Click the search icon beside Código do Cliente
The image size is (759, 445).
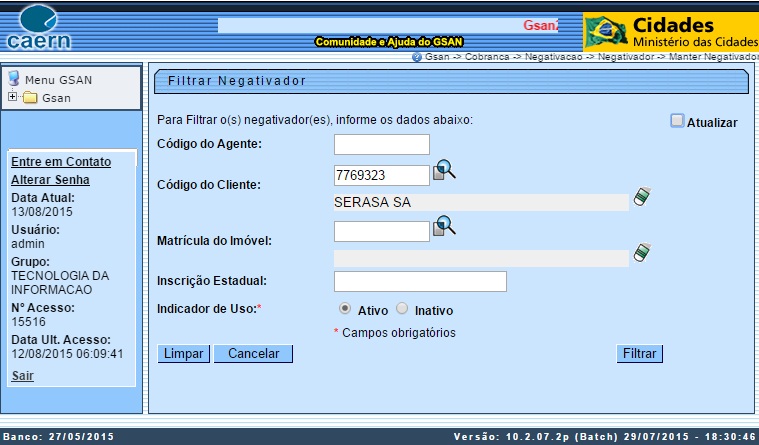click(x=444, y=173)
